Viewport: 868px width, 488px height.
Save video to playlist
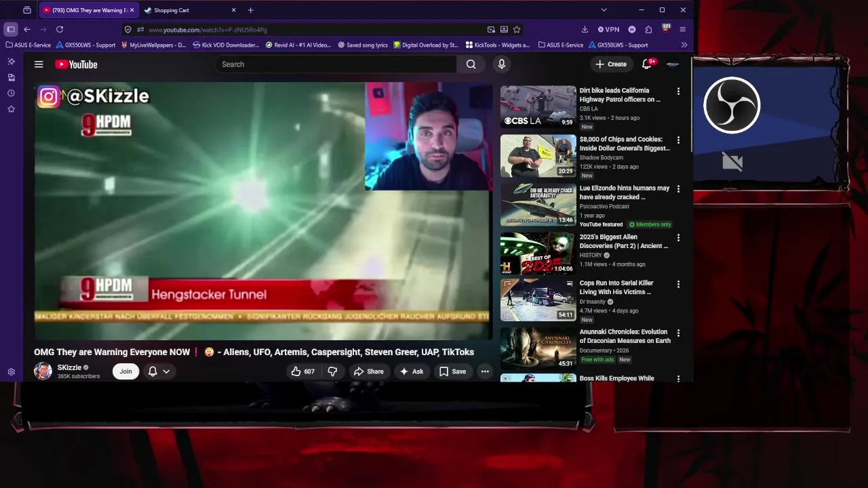click(x=452, y=371)
